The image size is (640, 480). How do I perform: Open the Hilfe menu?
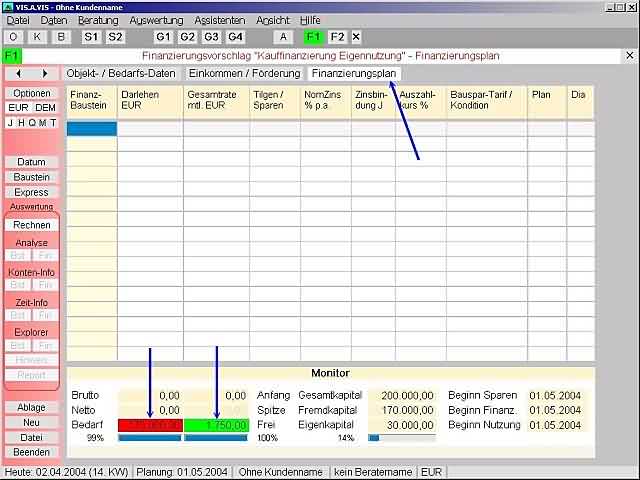(x=310, y=20)
